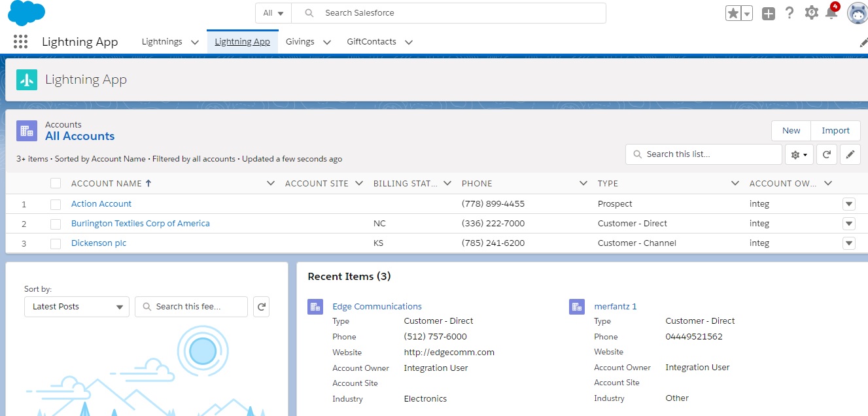
Task: Open the row actions dropdown for Dickenson plc
Action: pos(848,243)
